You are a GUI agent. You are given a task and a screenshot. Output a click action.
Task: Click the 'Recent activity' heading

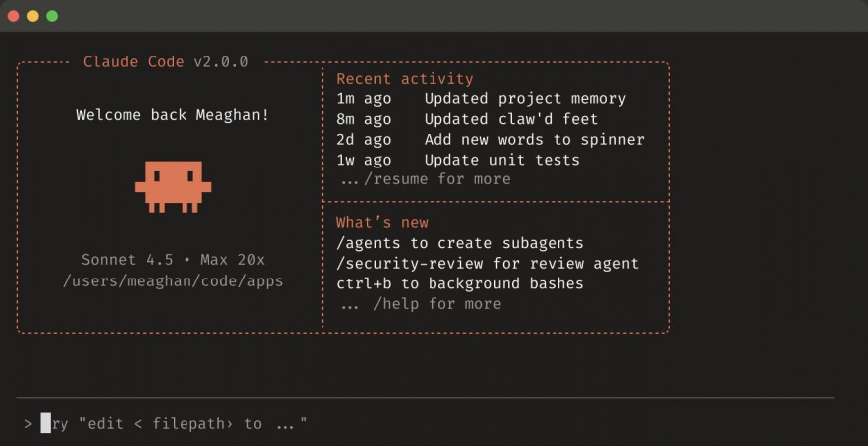pos(405,79)
